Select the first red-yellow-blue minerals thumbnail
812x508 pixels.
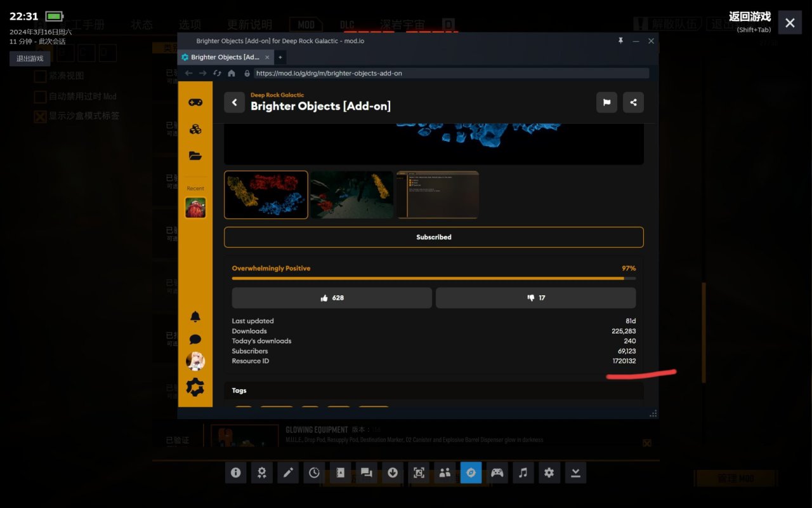pyautogui.click(x=266, y=194)
